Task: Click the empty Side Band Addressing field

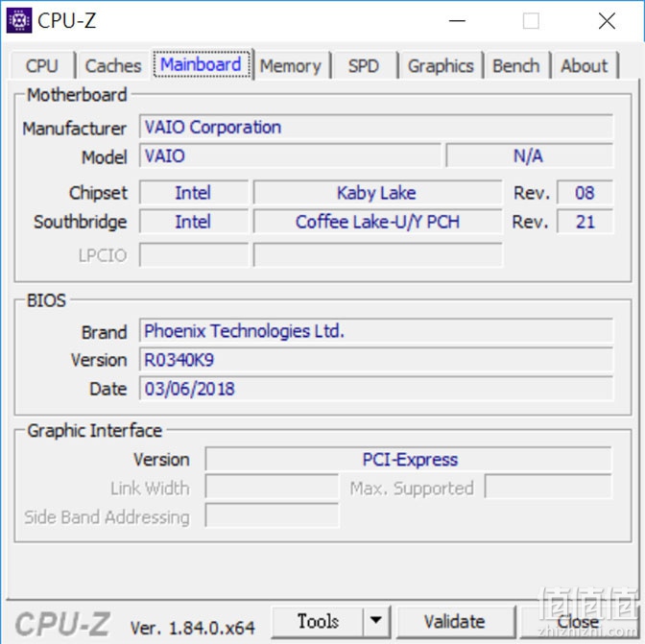Action: click(x=272, y=515)
